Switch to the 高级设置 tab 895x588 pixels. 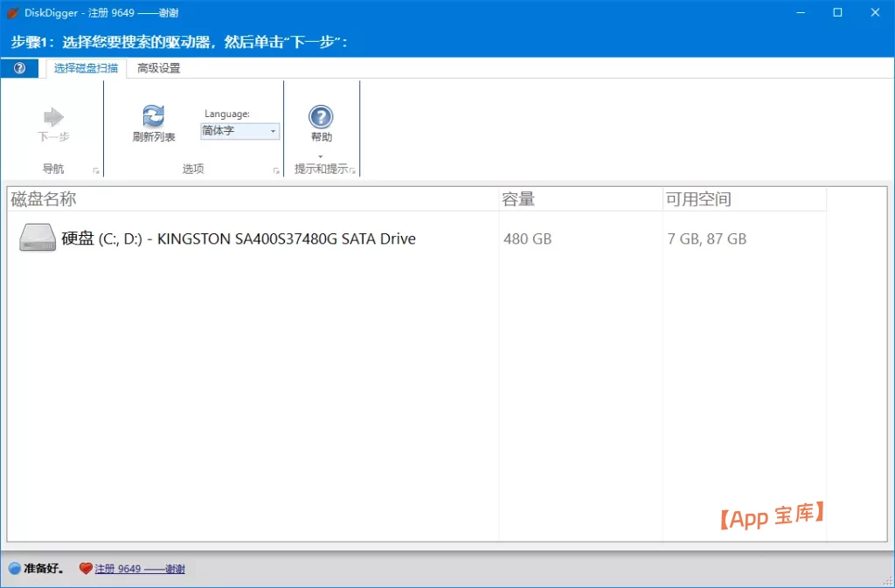tap(159, 68)
